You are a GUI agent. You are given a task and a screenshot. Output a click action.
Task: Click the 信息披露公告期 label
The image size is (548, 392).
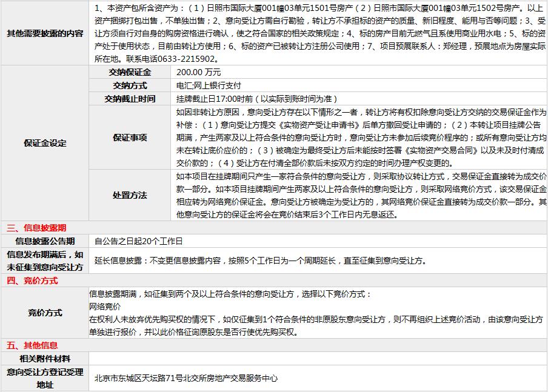point(45,241)
